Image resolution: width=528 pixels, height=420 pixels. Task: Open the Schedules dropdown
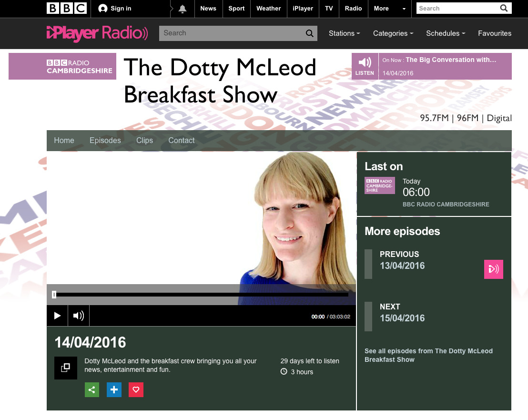click(446, 33)
